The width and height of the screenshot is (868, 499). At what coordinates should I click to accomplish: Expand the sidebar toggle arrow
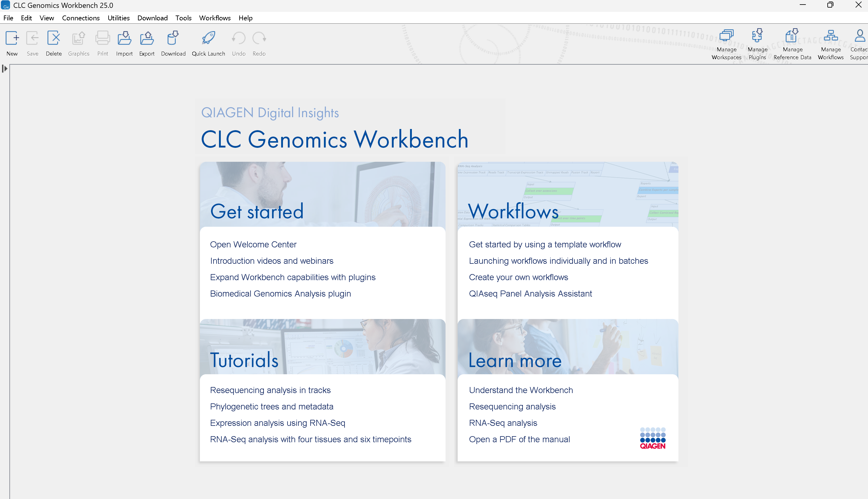tap(4, 69)
